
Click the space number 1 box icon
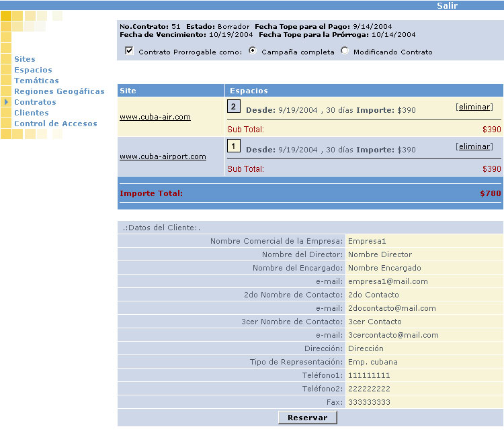click(233, 145)
